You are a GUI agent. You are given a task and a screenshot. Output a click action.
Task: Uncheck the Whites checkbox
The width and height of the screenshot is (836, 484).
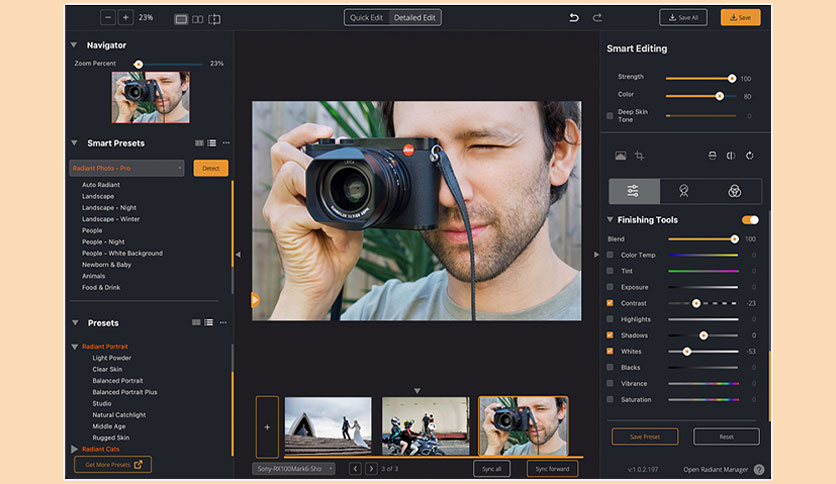(610, 351)
